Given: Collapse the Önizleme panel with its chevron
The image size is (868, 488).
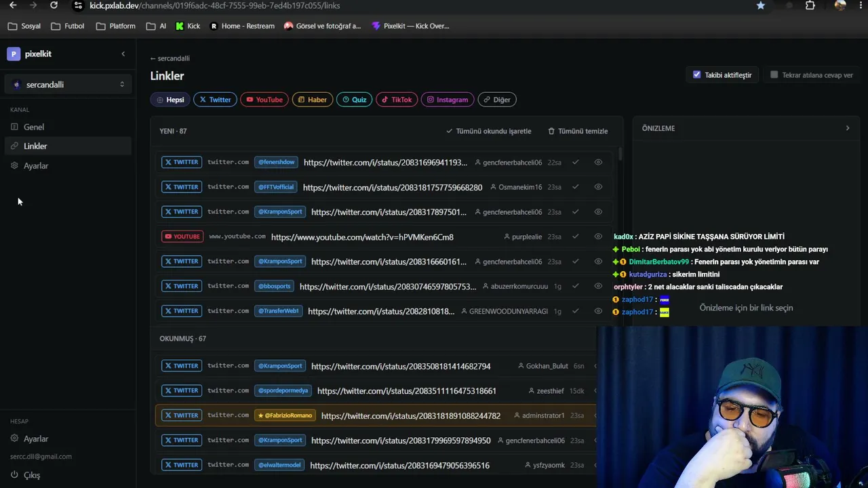Looking at the screenshot, I should click(847, 128).
